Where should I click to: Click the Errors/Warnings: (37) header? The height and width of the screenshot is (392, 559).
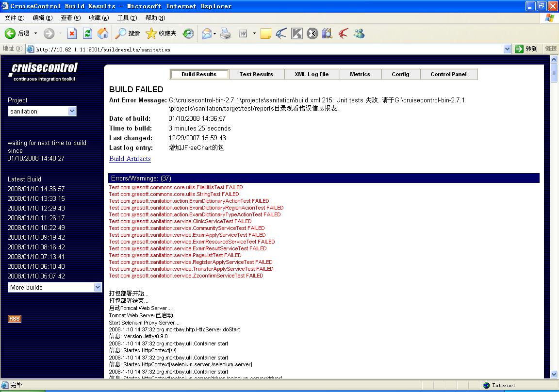[x=324, y=178]
